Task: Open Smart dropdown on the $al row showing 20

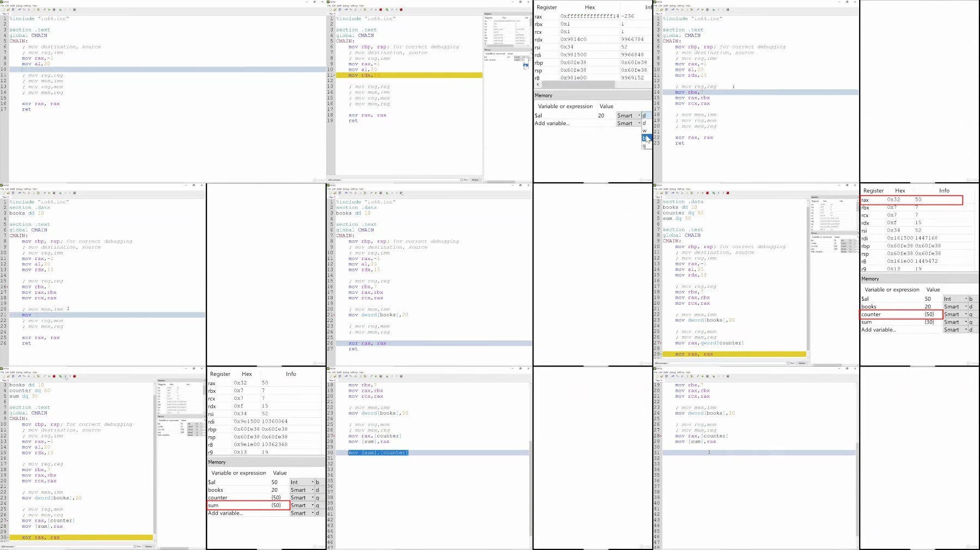Action: click(x=629, y=115)
